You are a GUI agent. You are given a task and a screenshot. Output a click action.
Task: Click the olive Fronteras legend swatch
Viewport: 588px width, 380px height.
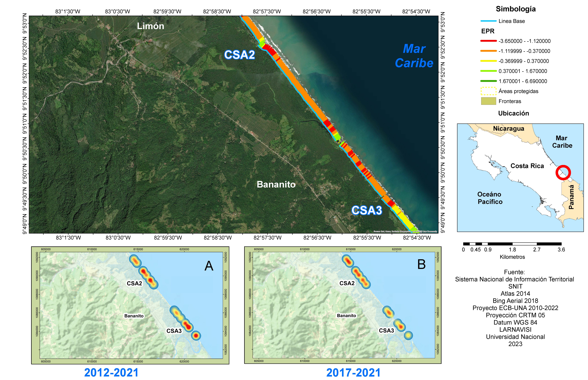[x=488, y=101]
